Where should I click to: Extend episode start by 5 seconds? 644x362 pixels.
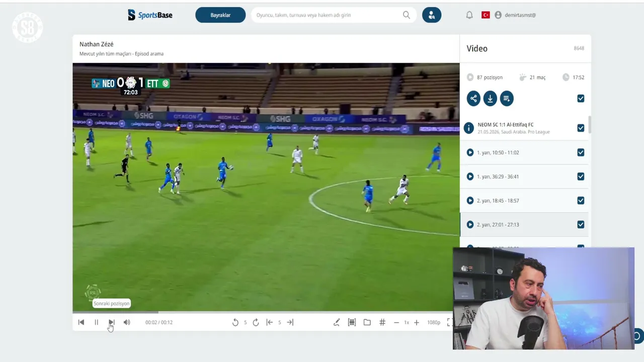pyautogui.click(x=269, y=322)
